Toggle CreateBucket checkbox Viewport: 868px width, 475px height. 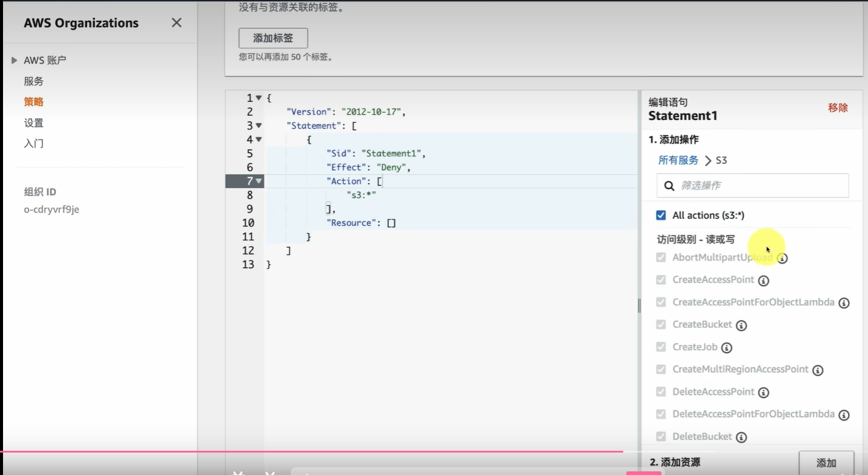(x=661, y=325)
